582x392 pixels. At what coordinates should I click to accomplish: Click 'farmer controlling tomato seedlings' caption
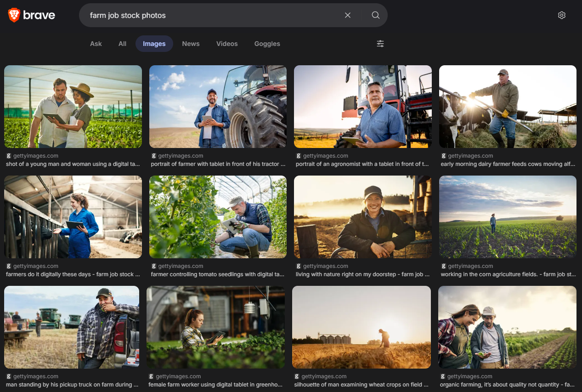click(218, 274)
